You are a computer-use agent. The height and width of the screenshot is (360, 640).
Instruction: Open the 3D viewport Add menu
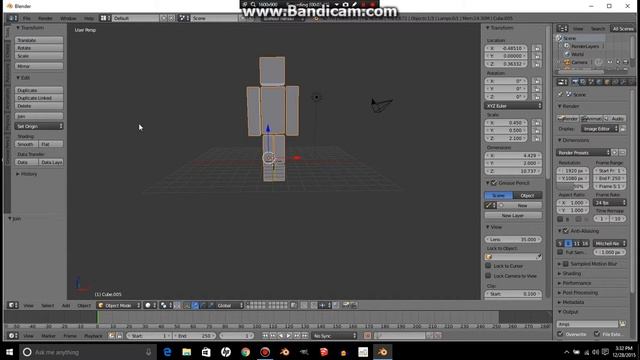pos(66,305)
